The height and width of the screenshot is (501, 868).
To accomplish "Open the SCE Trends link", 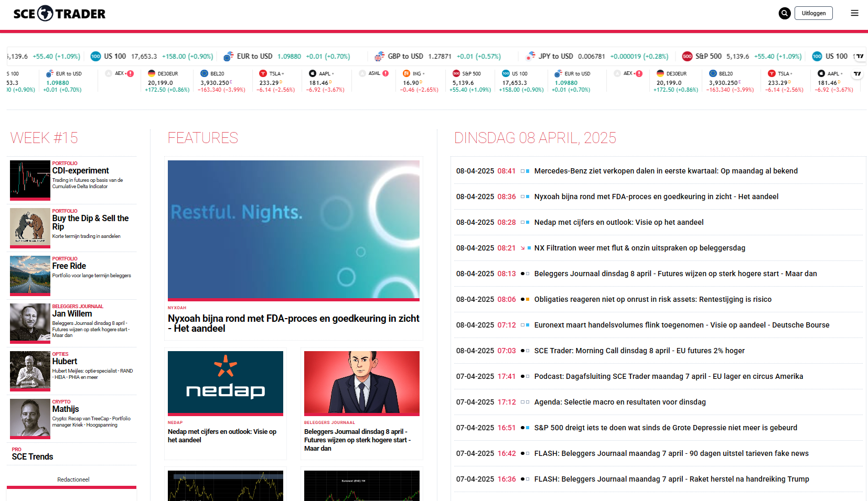I will 33,457.
